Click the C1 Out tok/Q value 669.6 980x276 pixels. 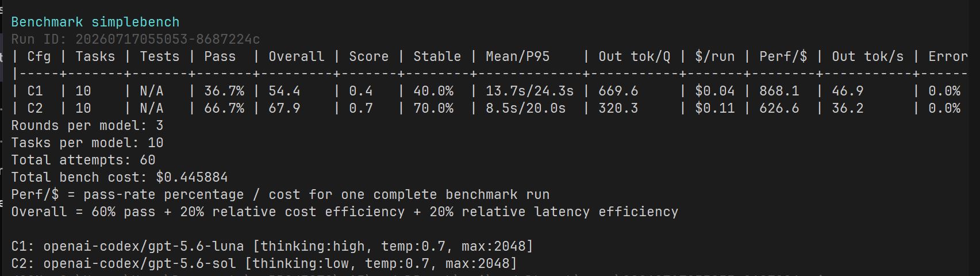pos(618,91)
